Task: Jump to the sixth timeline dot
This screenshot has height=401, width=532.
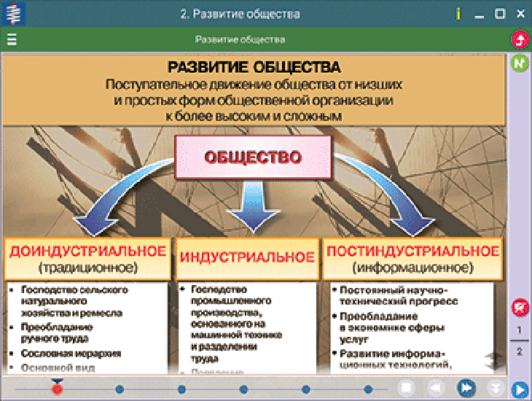Action: pyautogui.click(x=369, y=389)
